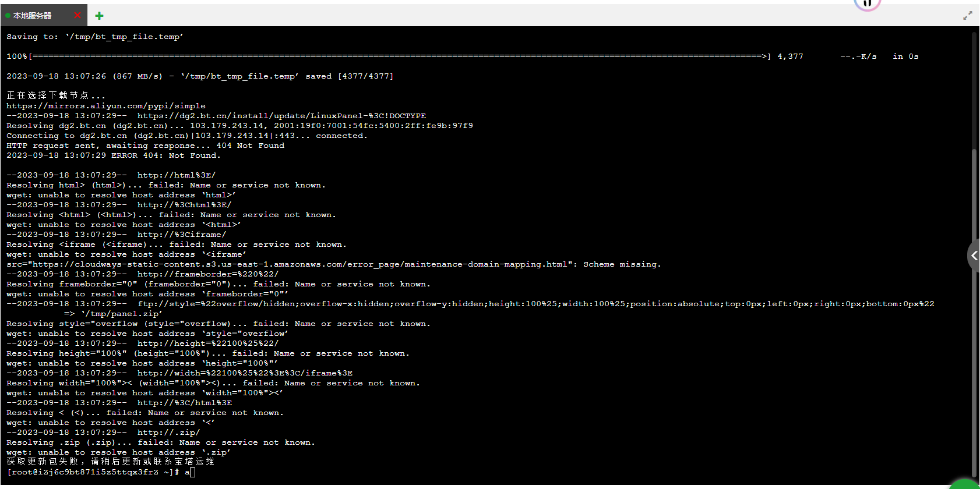Click the 'Saving to: /tmp/bt_tmp_file.temp' line
Image resolution: width=980 pixels, height=489 pixels.
(95, 37)
